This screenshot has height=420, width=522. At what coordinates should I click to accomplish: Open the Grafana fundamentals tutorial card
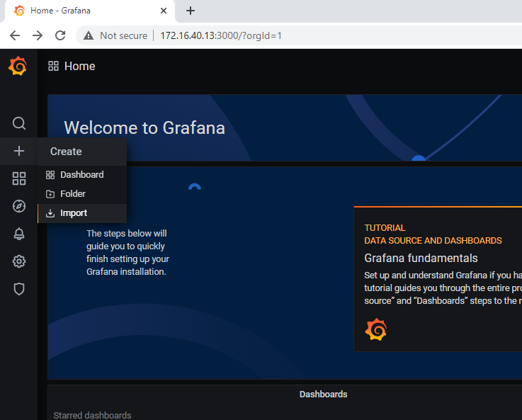click(438, 279)
